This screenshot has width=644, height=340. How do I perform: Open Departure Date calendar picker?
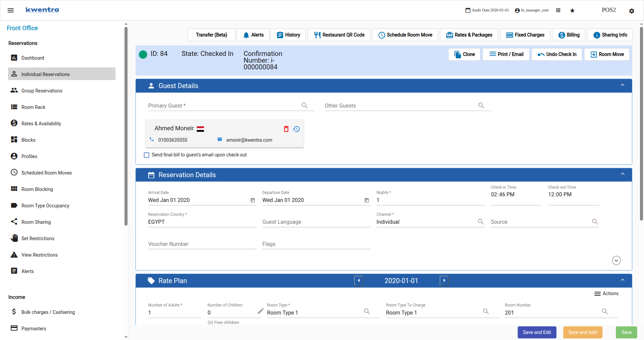[367, 200]
